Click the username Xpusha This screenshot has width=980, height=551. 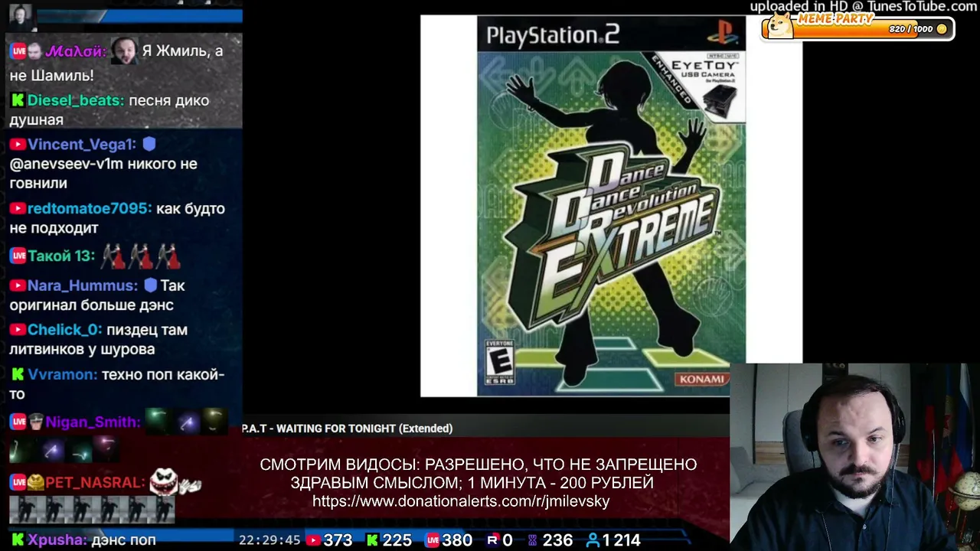coord(57,540)
